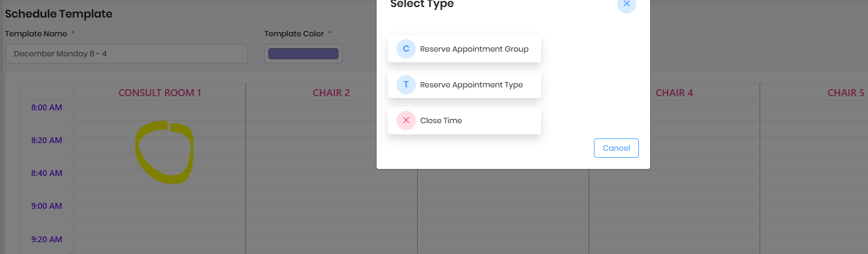Select Reserve Appointment Group option
The height and width of the screenshot is (254, 868).
(474, 49)
